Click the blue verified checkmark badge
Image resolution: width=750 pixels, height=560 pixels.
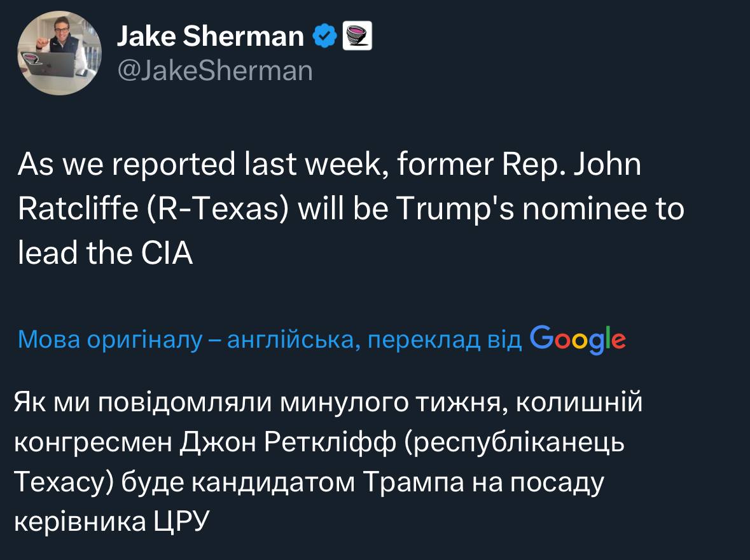(x=325, y=37)
